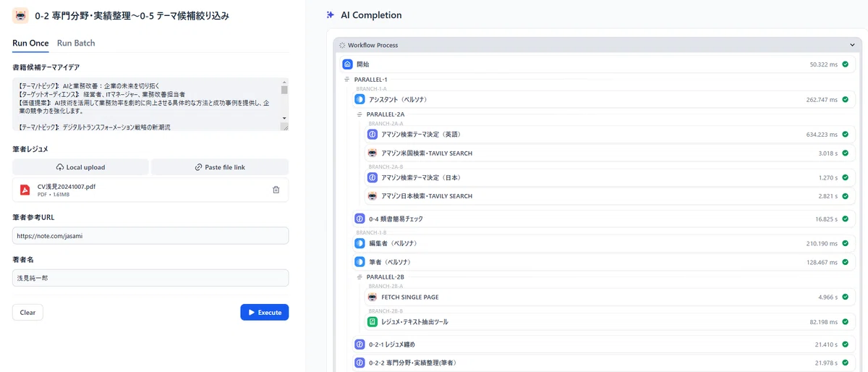Click the 筆者参考URL field with https://note.com/jasami
The image size is (868, 372).
coord(150,236)
